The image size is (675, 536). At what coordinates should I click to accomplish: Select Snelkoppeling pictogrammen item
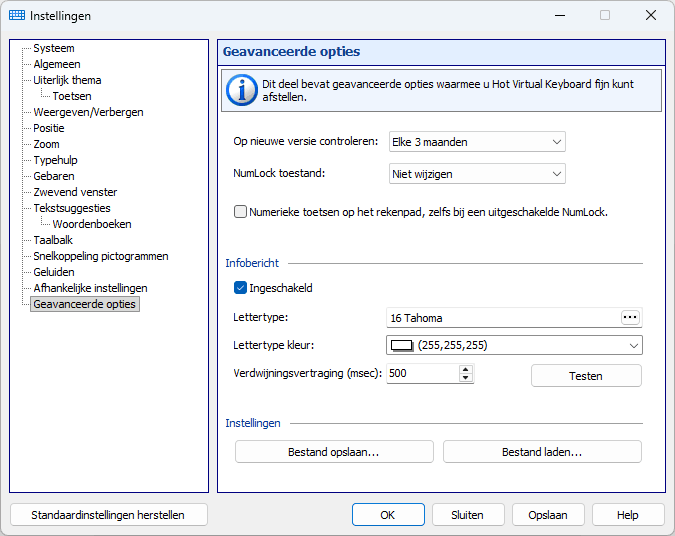[x=101, y=256]
